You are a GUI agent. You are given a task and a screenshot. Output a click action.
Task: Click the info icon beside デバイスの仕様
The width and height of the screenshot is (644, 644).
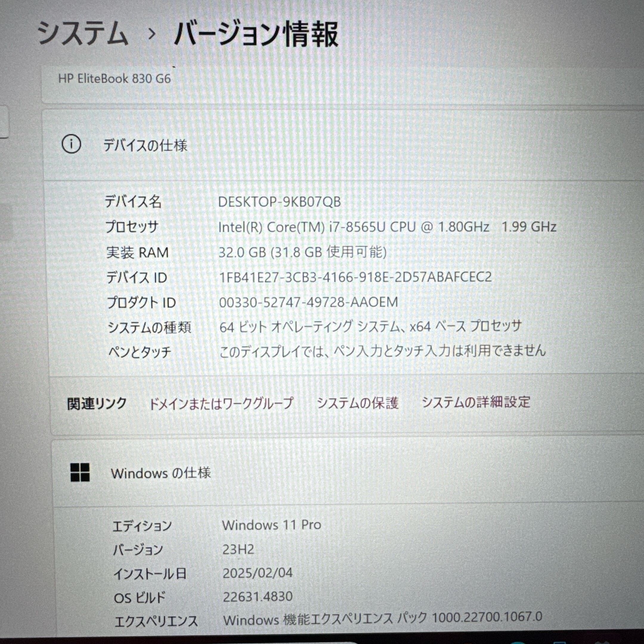(x=71, y=144)
